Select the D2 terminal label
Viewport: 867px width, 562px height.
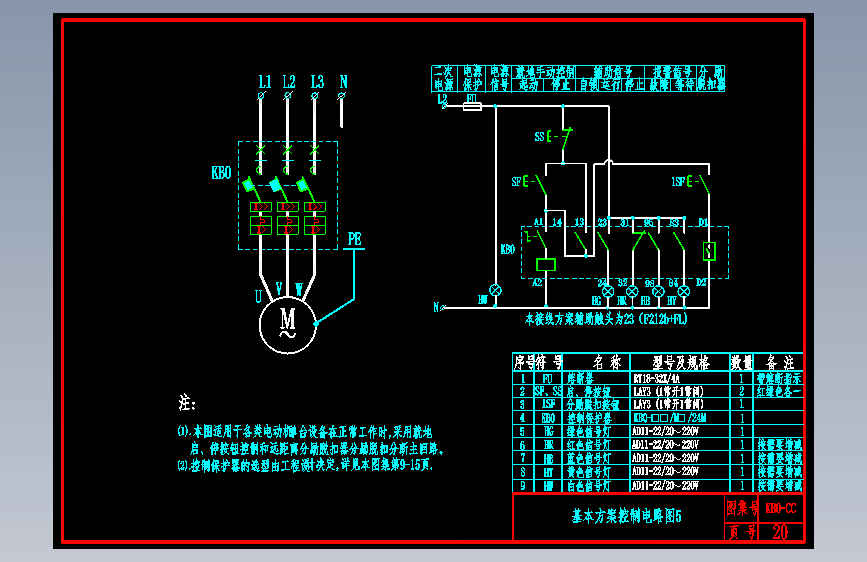click(x=701, y=283)
